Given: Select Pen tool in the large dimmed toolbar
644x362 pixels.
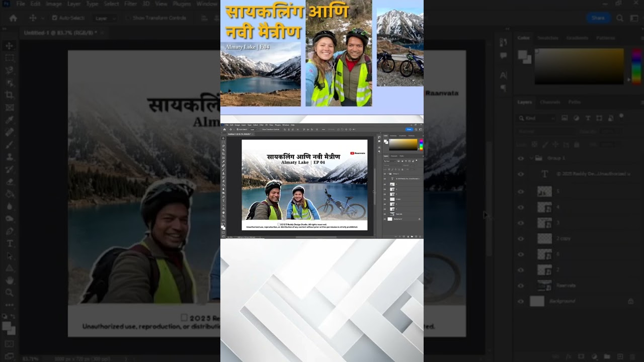Looking at the screenshot, I should point(9,230).
